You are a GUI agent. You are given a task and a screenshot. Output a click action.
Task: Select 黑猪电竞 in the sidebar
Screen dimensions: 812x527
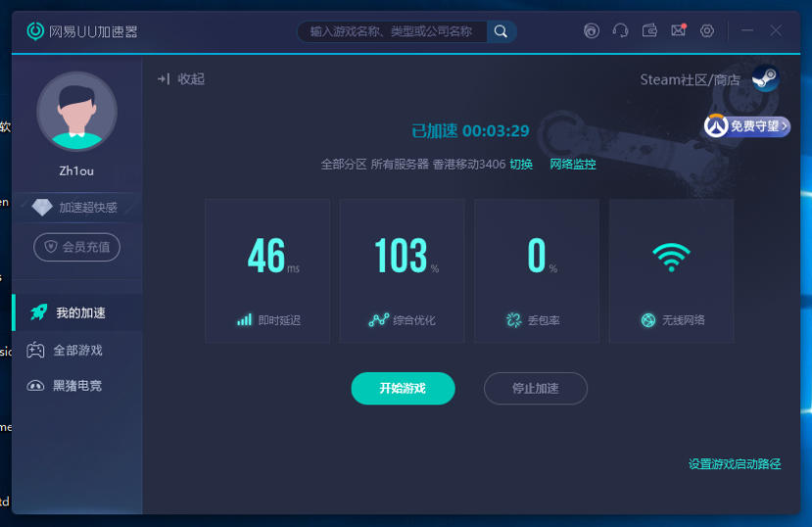tap(77, 386)
